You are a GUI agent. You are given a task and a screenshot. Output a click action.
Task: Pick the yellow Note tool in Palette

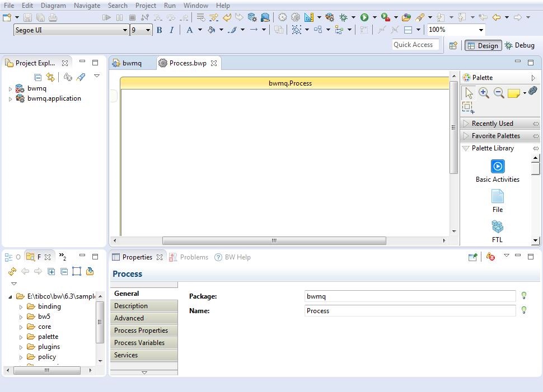513,93
